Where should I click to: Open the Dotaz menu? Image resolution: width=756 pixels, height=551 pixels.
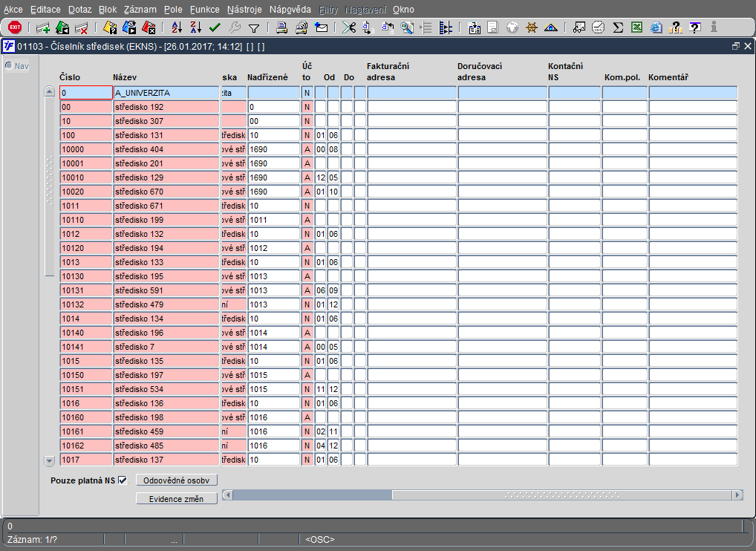[79, 10]
